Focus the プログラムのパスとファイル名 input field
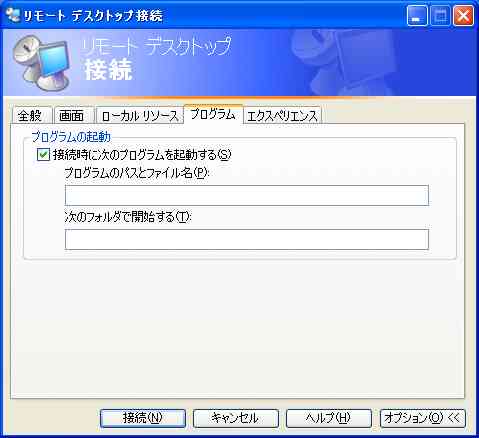479x438 pixels. point(247,195)
